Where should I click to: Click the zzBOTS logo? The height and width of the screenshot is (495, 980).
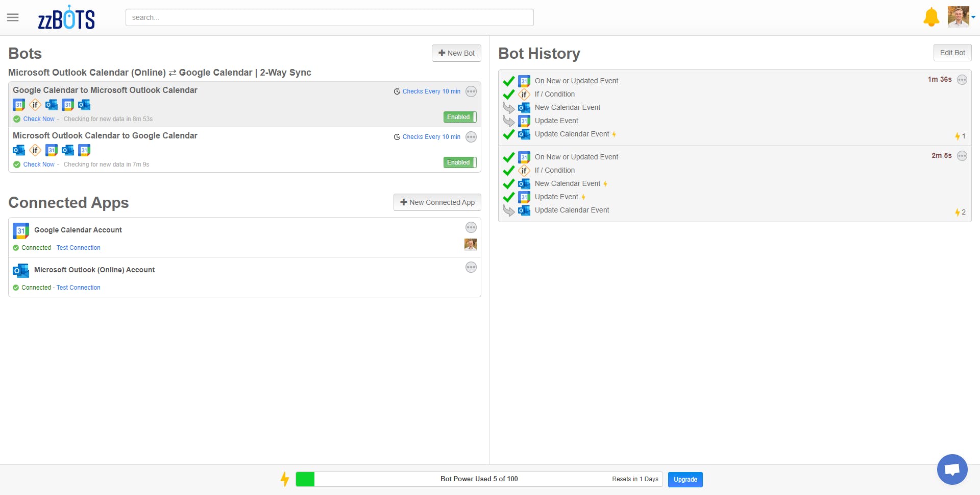66,18
